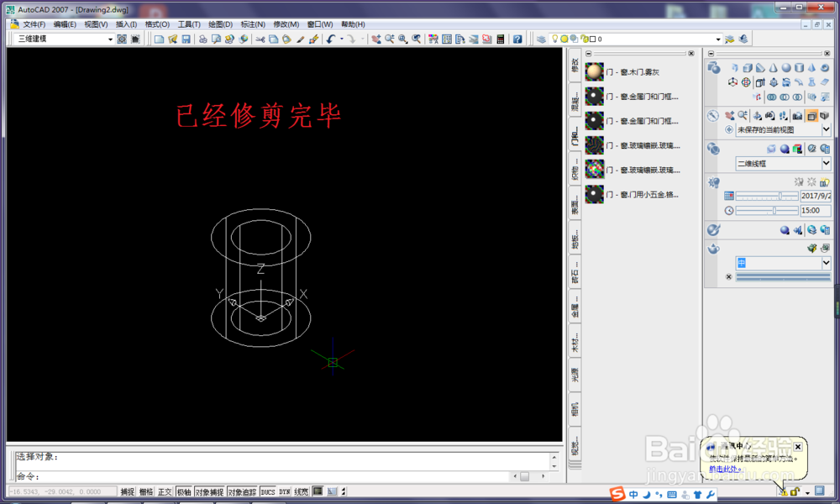Open the 绘图(D) menu
Image resolution: width=840 pixels, height=504 pixels.
click(221, 24)
